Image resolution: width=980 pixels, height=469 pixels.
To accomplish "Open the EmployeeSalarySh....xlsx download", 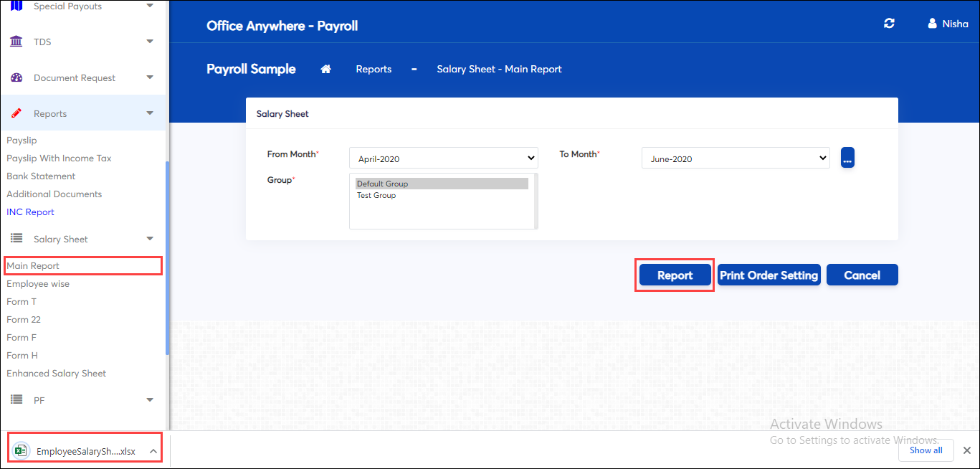I will pyautogui.click(x=86, y=451).
